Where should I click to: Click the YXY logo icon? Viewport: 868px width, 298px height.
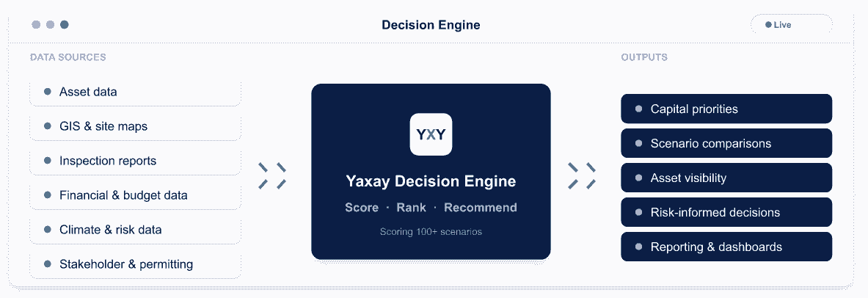[431, 134]
